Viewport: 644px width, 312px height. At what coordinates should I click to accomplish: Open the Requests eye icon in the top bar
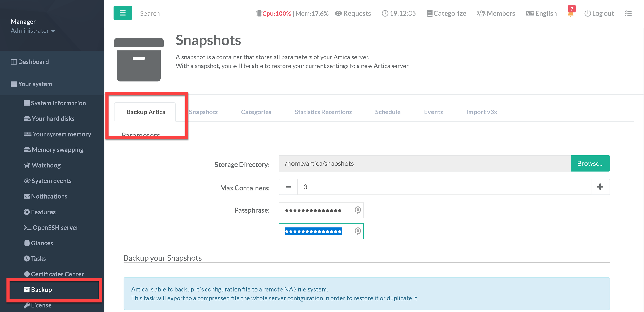point(338,13)
